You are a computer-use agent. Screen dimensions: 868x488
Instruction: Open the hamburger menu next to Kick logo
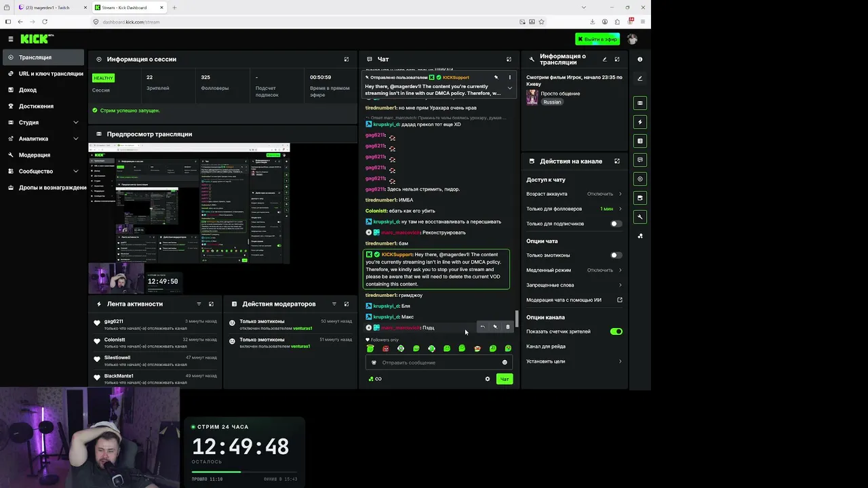[x=10, y=39]
